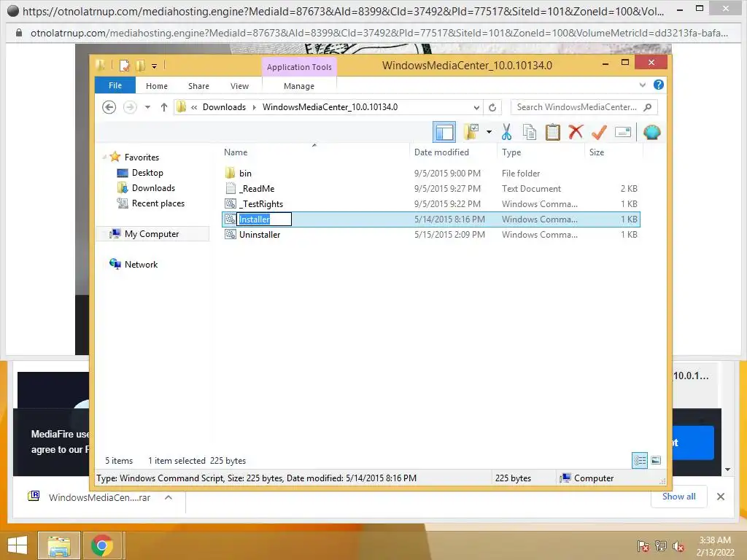This screenshot has width=747, height=560.
Task: Click quick access Properties icon in title bar
Action: [x=124, y=65]
